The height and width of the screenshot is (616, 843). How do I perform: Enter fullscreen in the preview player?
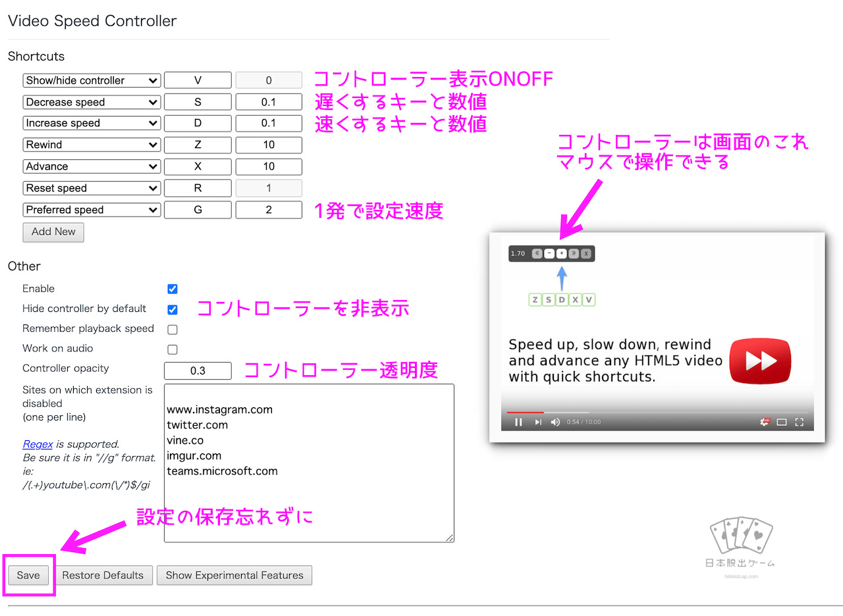pos(800,422)
